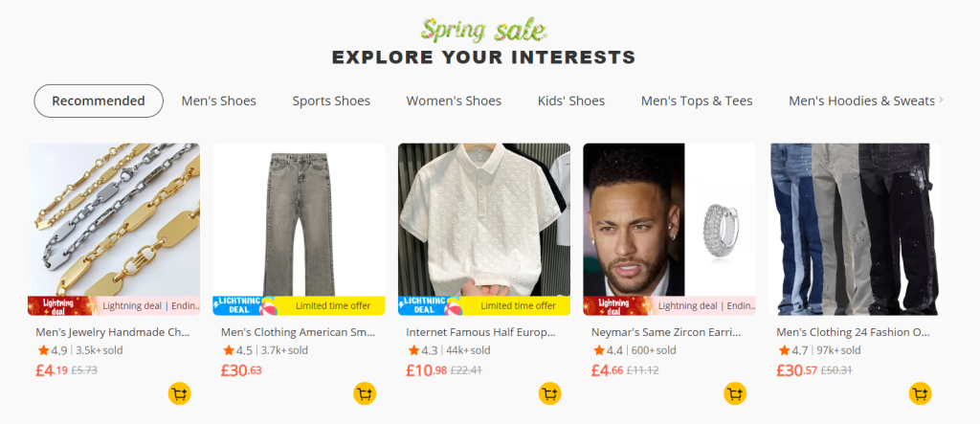Image resolution: width=980 pixels, height=424 pixels.
Task: Switch to Women's Shoes tab
Action: tap(454, 100)
